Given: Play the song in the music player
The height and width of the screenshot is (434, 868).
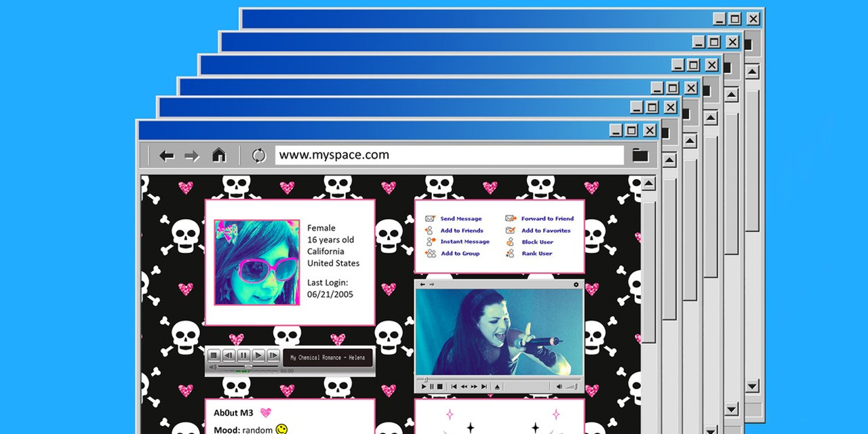Looking at the screenshot, I should 258,355.
